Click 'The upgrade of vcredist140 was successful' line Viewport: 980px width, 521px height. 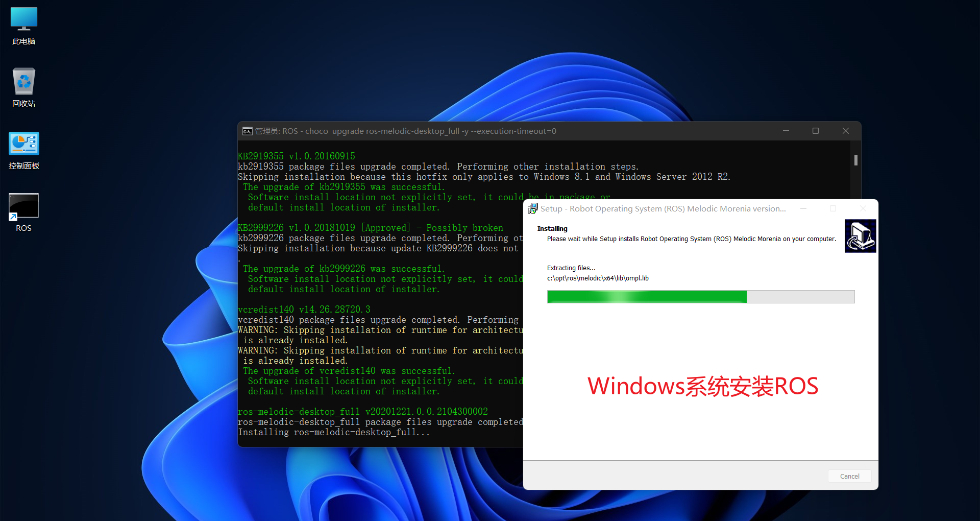click(349, 371)
